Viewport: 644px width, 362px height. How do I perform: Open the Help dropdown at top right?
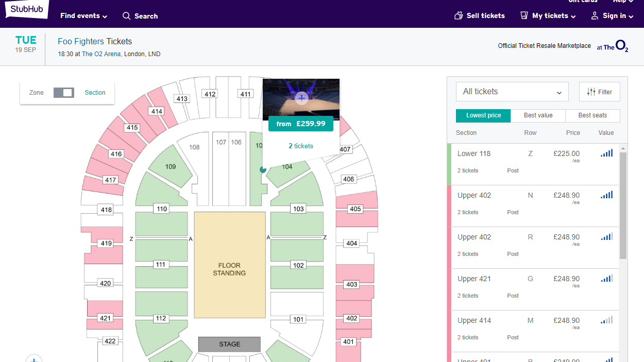pyautogui.click(x=622, y=2)
